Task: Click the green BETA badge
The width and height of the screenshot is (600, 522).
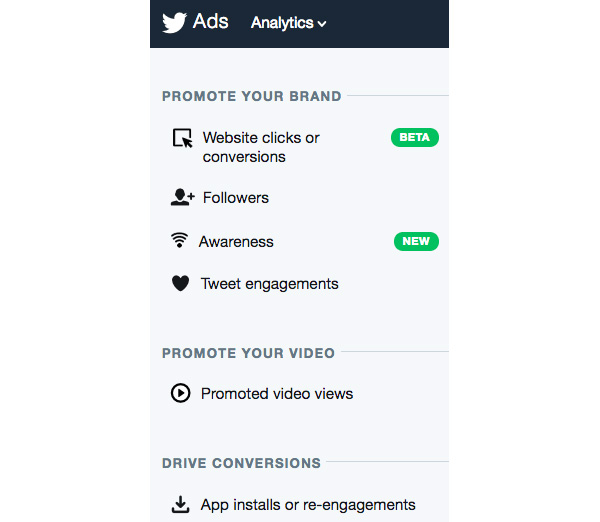Action: pyautogui.click(x=415, y=137)
